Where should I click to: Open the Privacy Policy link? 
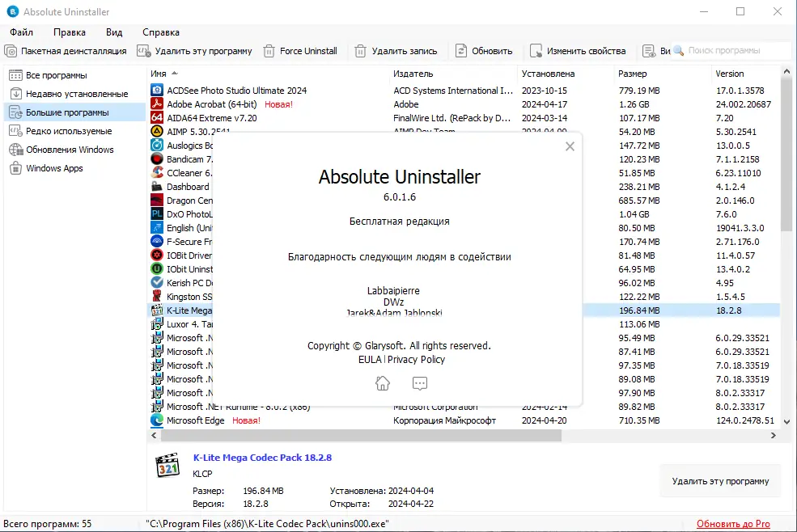[416, 360]
